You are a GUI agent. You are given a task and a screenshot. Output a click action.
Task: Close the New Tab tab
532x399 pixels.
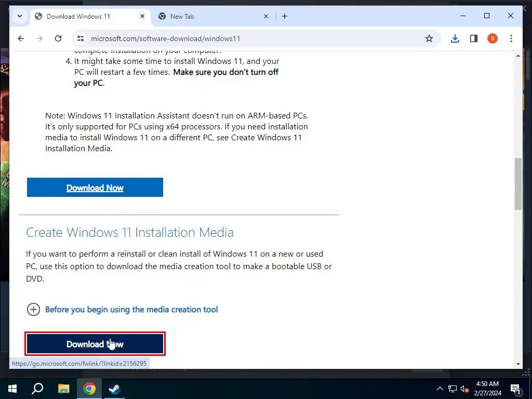(266, 16)
